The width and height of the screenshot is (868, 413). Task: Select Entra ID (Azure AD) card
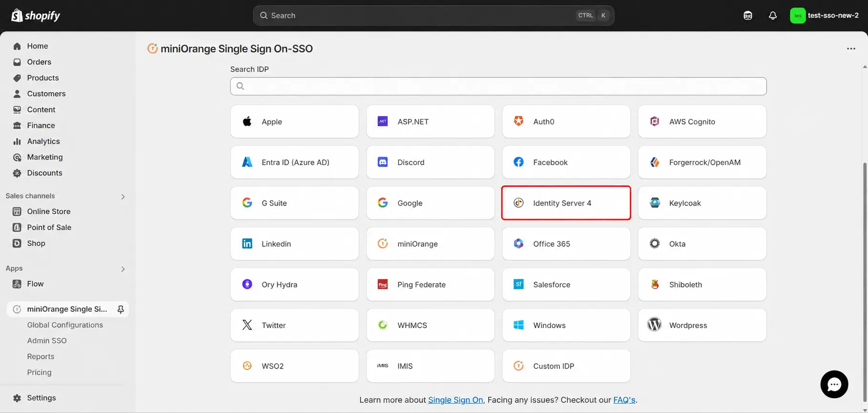pos(294,162)
